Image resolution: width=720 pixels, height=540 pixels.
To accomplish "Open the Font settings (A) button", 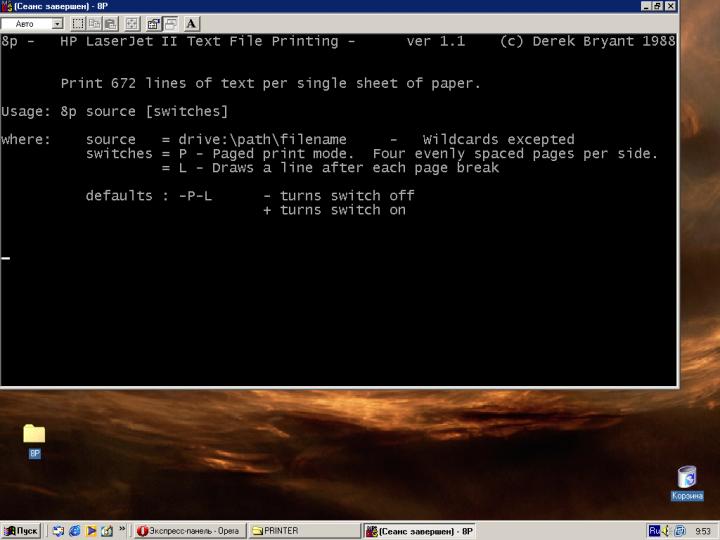I will 191,23.
